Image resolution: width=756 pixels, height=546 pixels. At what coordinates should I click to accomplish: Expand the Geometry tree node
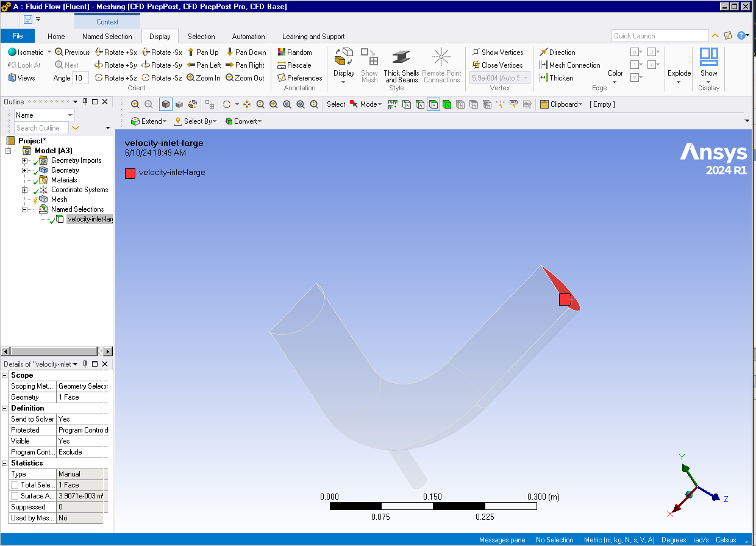click(24, 170)
